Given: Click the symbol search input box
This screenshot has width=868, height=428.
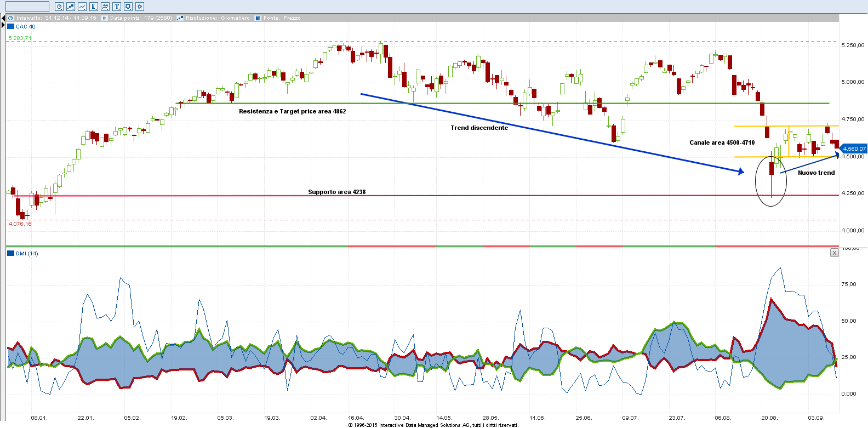Looking at the screenshot, I should tap(27, 7).
